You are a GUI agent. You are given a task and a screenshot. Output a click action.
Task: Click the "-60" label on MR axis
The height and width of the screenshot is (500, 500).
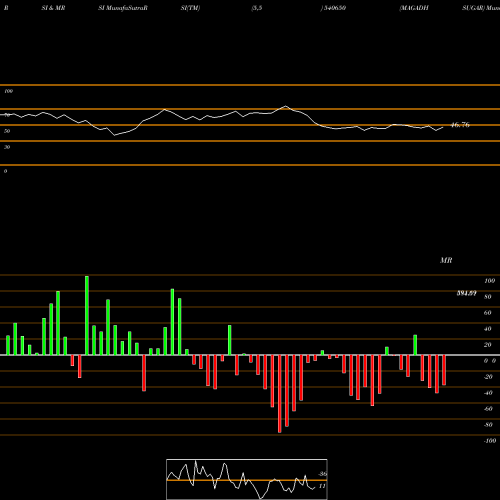point(488,409)
